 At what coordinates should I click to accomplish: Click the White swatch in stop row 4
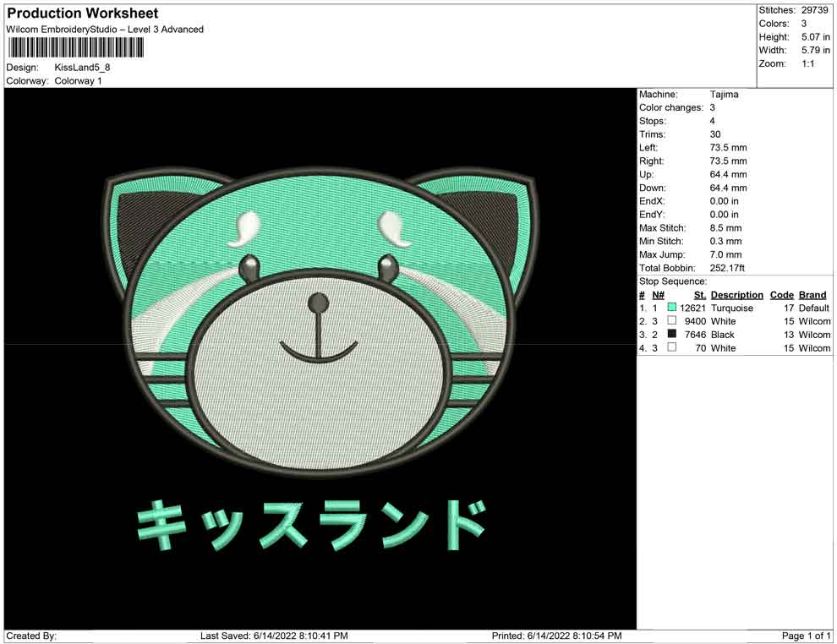point(672,348)
